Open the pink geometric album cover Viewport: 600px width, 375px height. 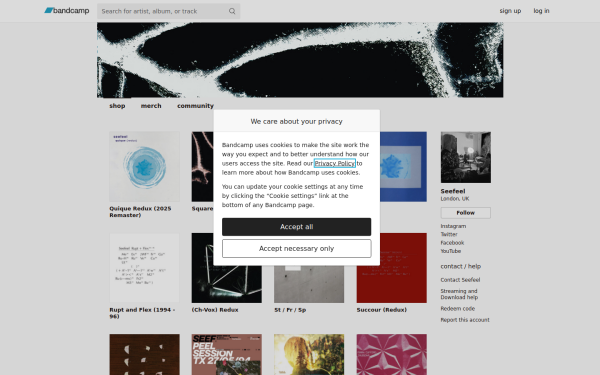(392, 354)
